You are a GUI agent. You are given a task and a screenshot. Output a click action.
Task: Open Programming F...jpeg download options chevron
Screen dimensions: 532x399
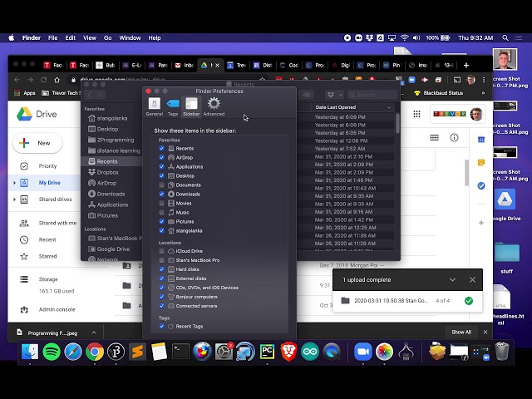pyautogui.click(x=94, y=332)
